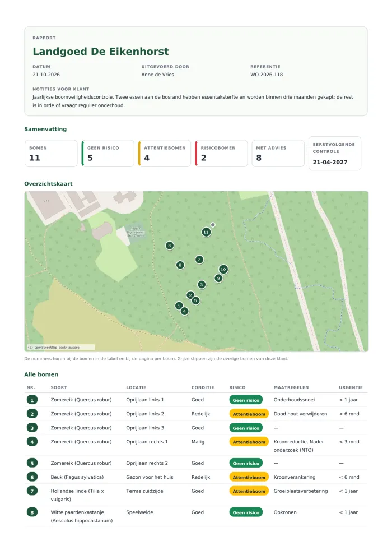
Task: Click Geen risico badge for Oprijlaan rechts 2
Action: click(x=246, y=463)
